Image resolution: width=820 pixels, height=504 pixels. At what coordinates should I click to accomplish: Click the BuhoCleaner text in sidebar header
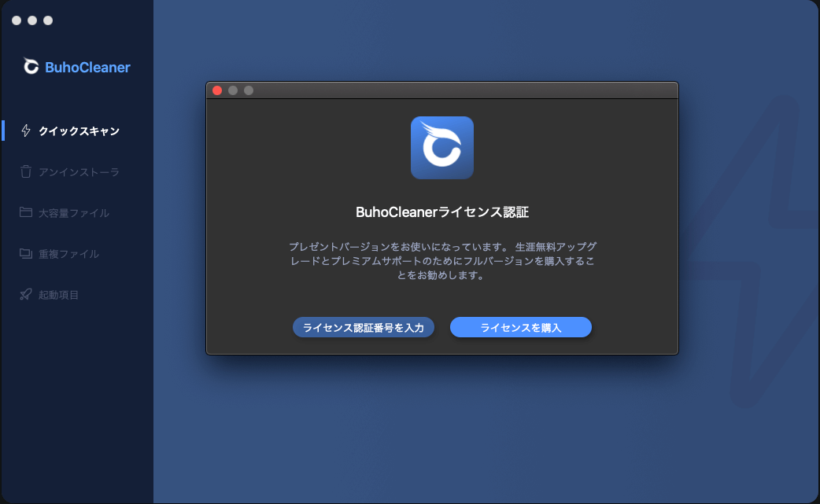(x=87, y=68)
